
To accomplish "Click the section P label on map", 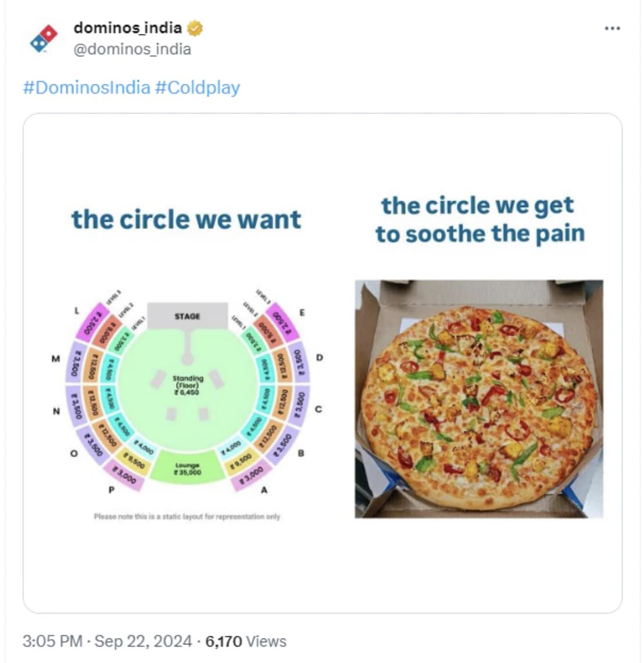I will pos(112,490).
